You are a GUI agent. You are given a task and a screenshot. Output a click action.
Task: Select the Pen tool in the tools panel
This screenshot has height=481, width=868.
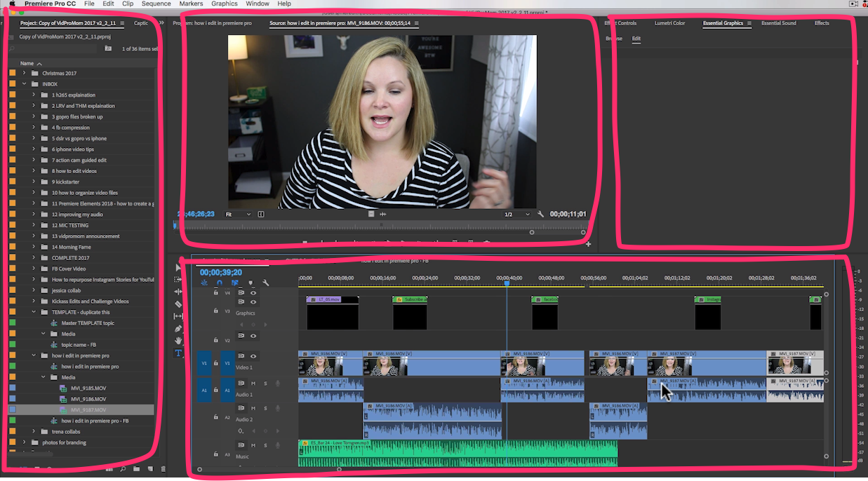[178, 328]
